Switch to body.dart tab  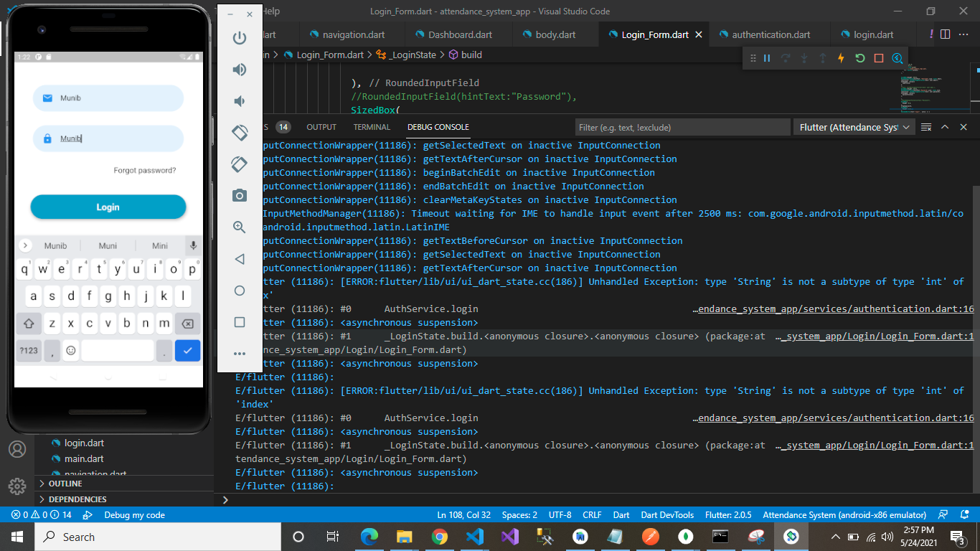click(x=555, y=34)
